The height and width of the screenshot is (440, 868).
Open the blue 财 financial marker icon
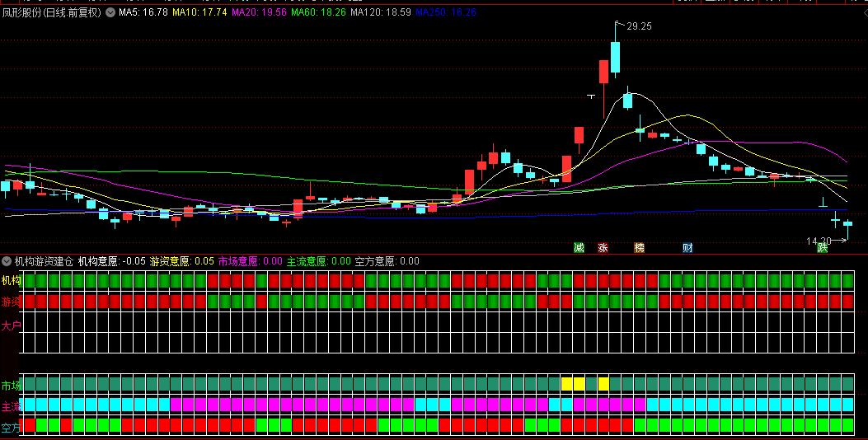[687, 247]
